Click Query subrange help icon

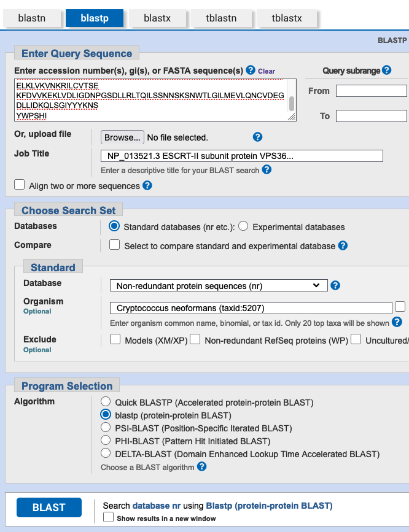pos(386,70)
